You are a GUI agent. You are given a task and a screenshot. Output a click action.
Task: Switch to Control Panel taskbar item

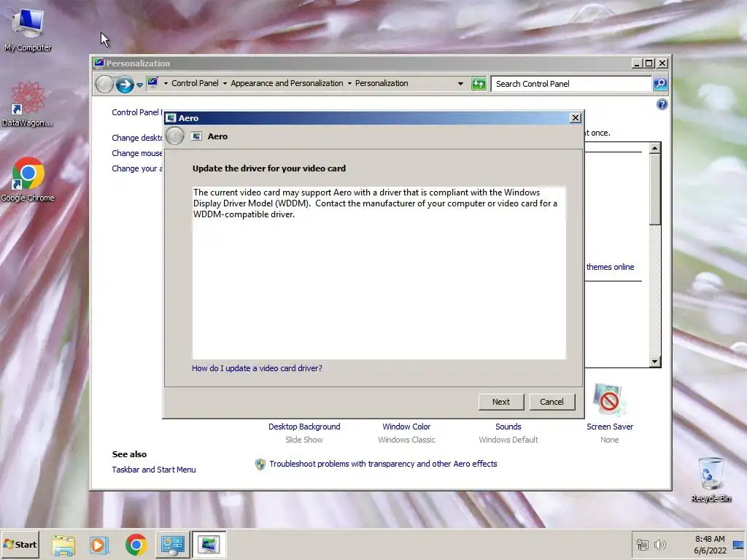172,545
